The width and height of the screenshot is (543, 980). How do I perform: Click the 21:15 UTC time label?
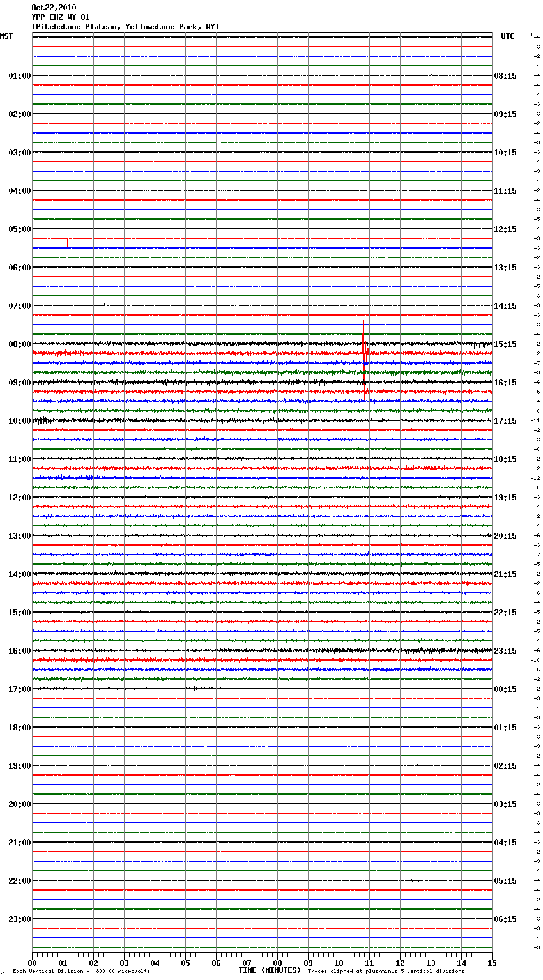click(505, 574)
